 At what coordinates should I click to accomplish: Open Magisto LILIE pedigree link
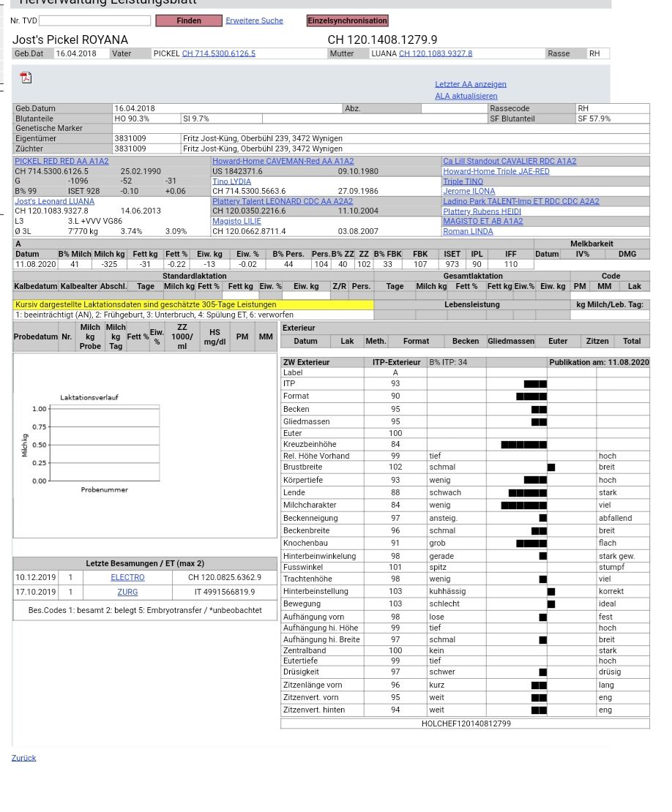point(236,221)
